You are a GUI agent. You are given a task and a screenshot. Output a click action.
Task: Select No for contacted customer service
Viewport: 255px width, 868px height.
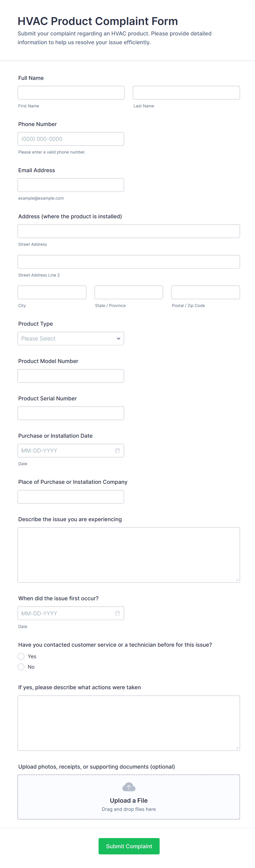pos(21,666)
